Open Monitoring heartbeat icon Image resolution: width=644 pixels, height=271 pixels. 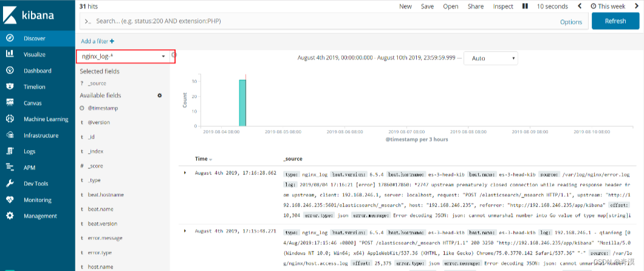(10, 200)
